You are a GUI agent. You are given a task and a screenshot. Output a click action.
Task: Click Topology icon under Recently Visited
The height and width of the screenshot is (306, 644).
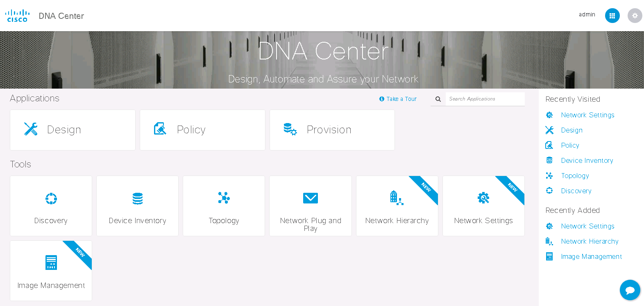549,176
